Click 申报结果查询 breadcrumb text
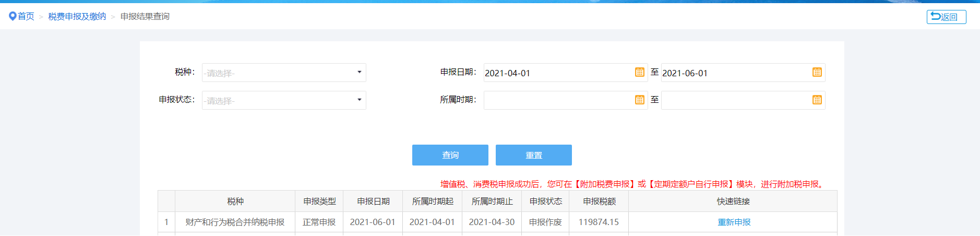Viewport: 980px width, 236px height. pyautogui.click(x=145, y=17)
